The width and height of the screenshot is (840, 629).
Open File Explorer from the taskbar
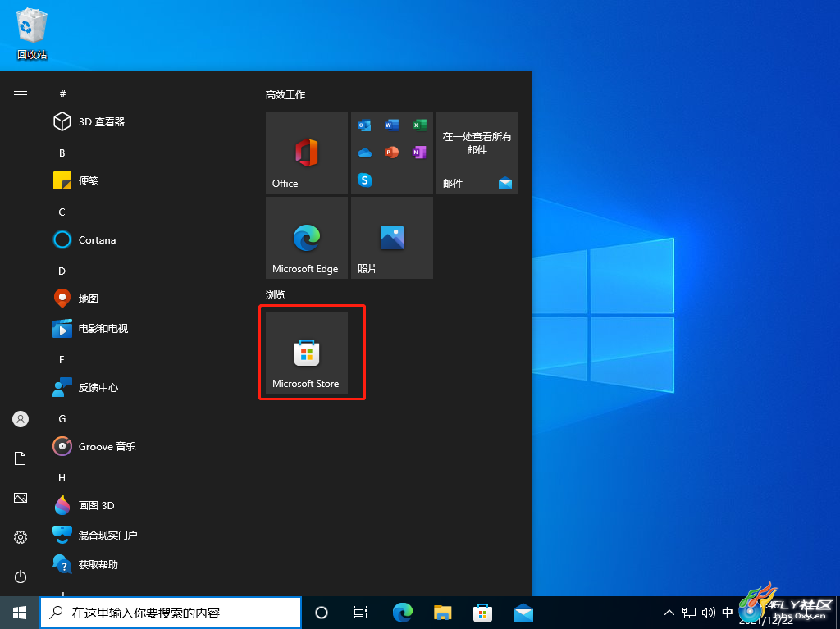click(x=442, y=613)
